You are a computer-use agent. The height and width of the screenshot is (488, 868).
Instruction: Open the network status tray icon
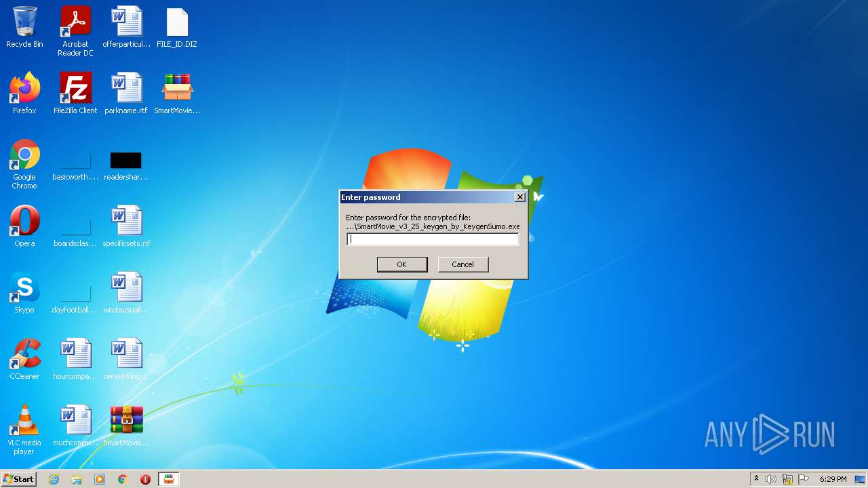[787, 479]
